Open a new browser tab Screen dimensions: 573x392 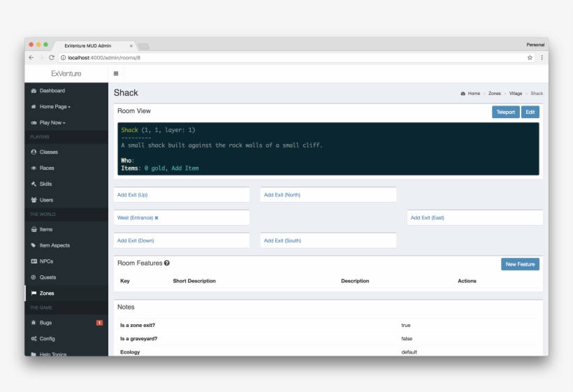coord(144,46)
